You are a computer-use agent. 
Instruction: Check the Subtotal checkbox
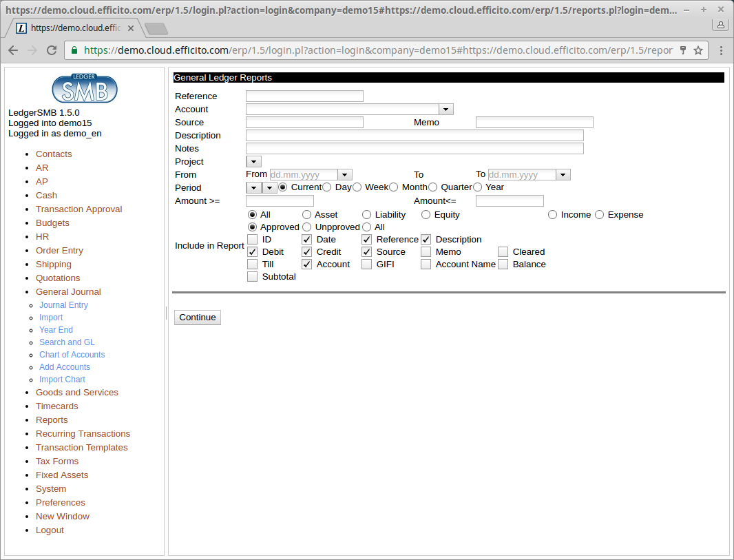coord(253,277)
